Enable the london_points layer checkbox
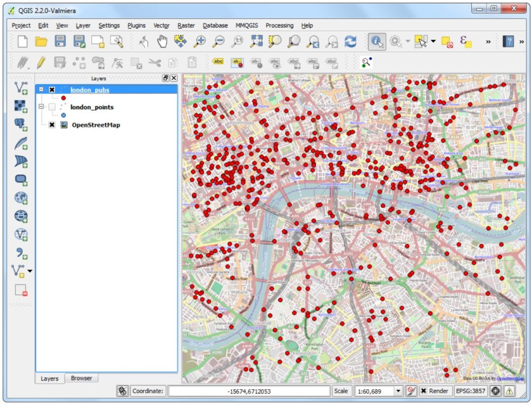Viewport: 532px width, 405px height. [52, 107]
